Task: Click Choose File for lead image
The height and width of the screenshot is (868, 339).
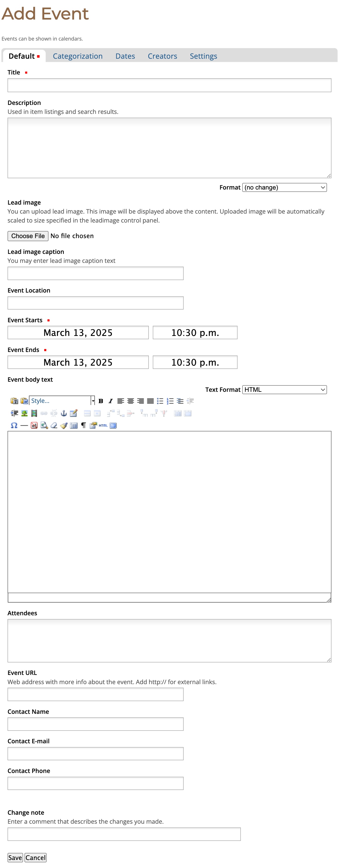Action: [x=28, y=236]
